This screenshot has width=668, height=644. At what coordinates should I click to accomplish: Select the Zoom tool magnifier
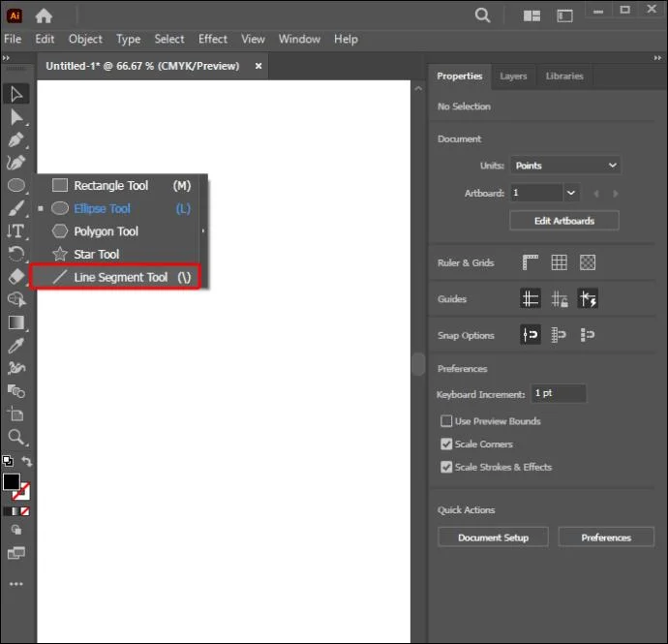16,438
